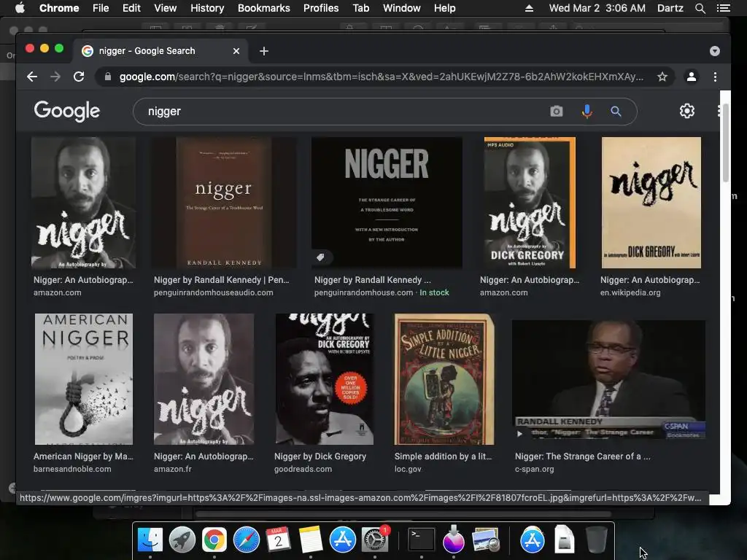747x560 pixels.
Task: Click the Chrome icon in the Dock
Action: pyautogui.click(x=214, y=540)
